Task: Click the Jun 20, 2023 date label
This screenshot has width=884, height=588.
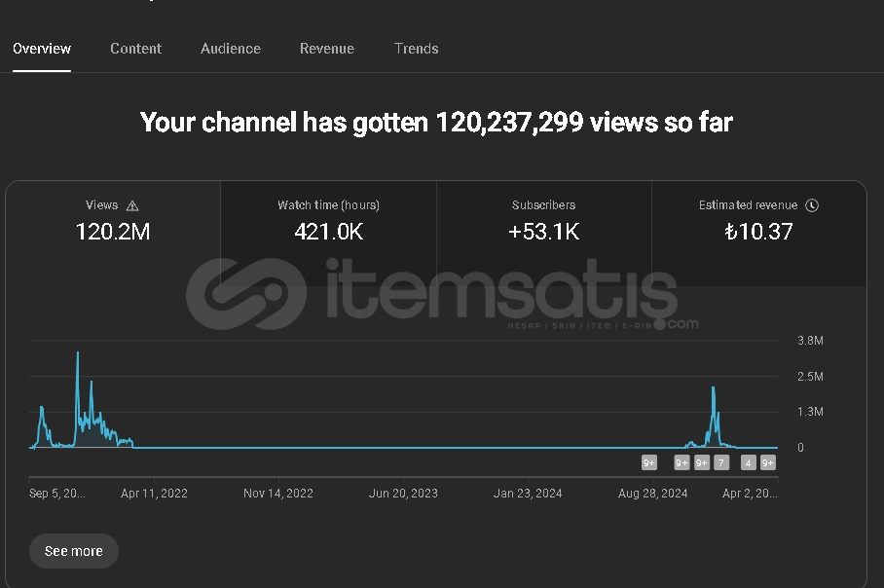Action: tap(403, 494)
